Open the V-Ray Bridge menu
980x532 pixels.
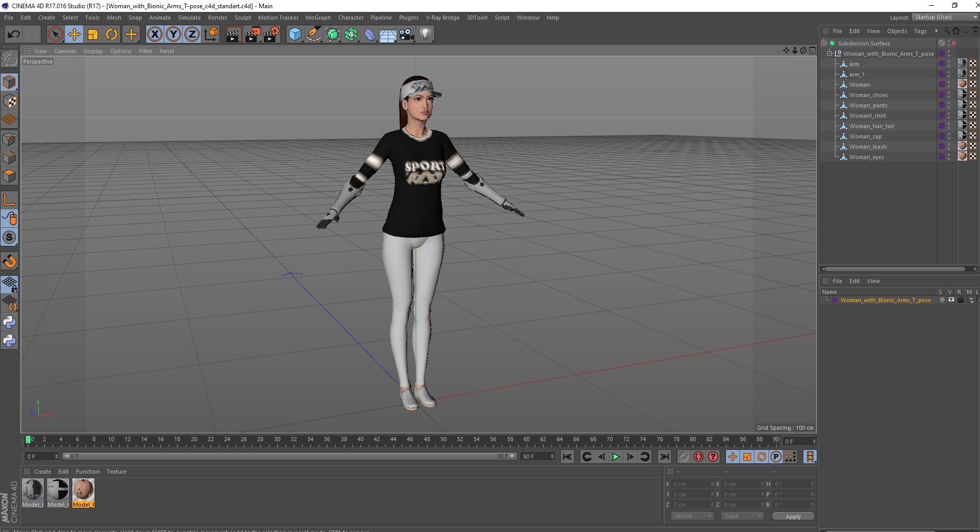point(442,18)
